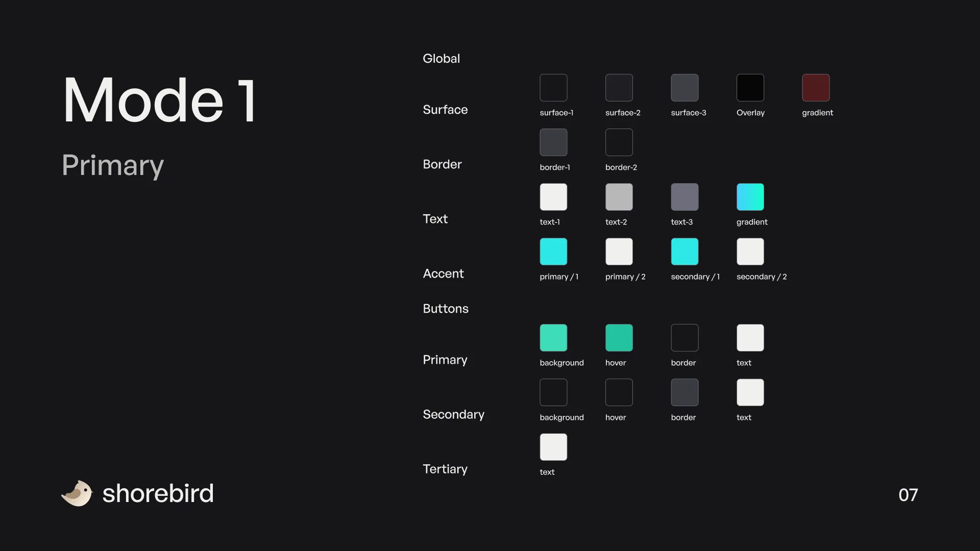Click Primary button hover swatch

[619, 337]
